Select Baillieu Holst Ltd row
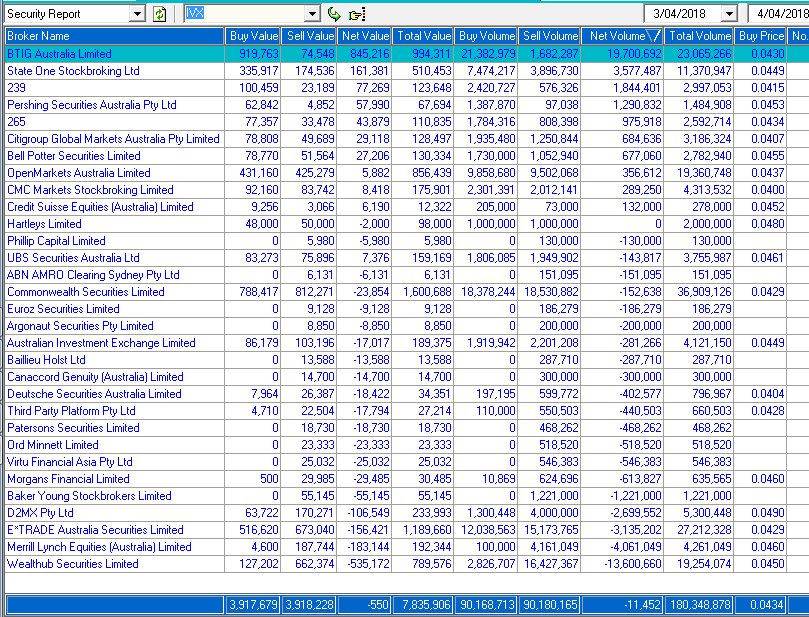 tap(407, 360)
